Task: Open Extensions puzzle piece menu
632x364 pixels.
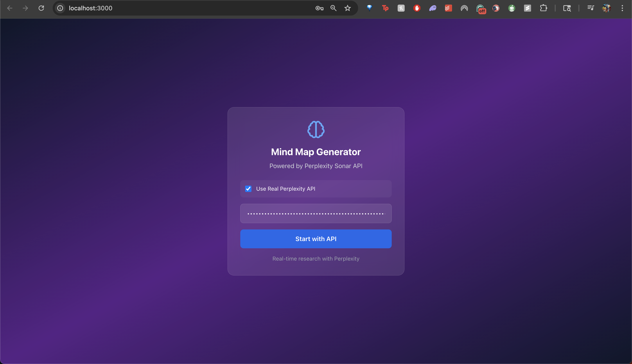Action: click(543, 8)
